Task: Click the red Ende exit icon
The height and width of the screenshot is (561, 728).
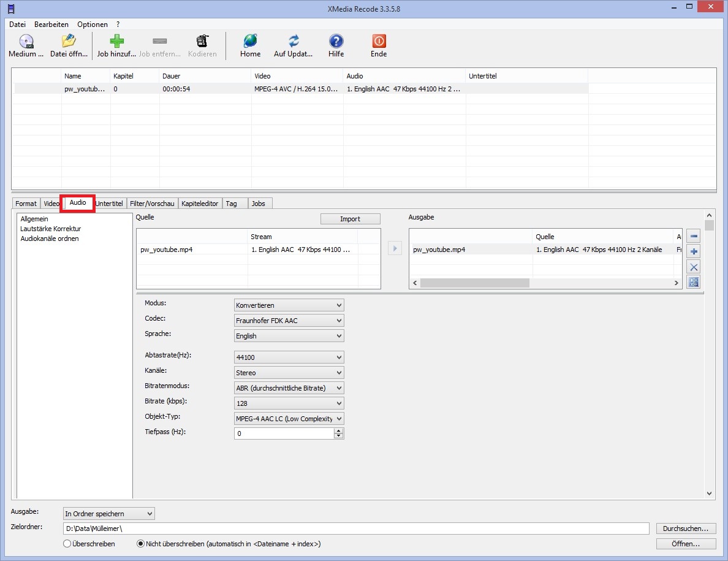Action: click(379, 42)
